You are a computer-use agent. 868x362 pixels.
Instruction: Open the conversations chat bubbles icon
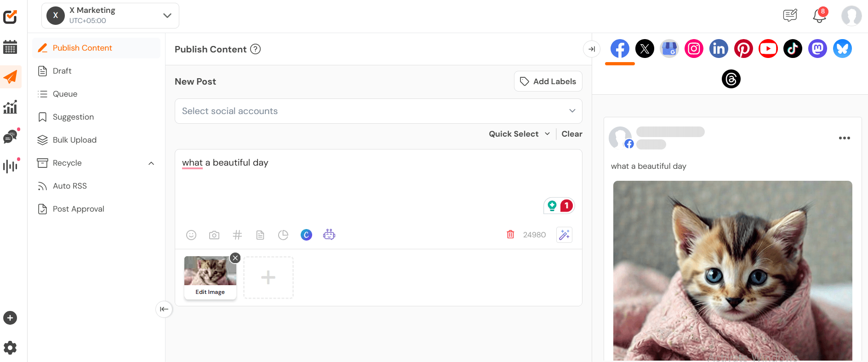point(10,137)
